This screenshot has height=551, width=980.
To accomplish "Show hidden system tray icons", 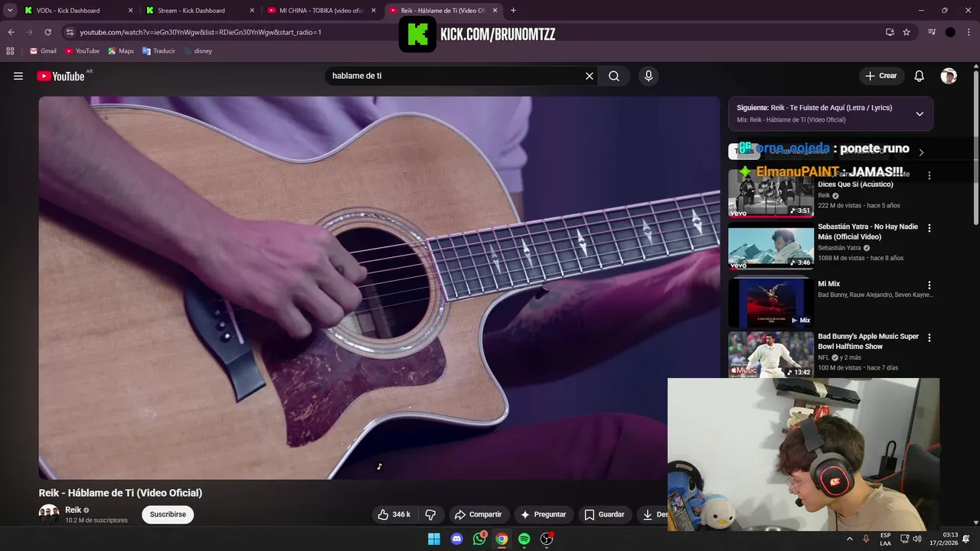I will click(849, 539).
